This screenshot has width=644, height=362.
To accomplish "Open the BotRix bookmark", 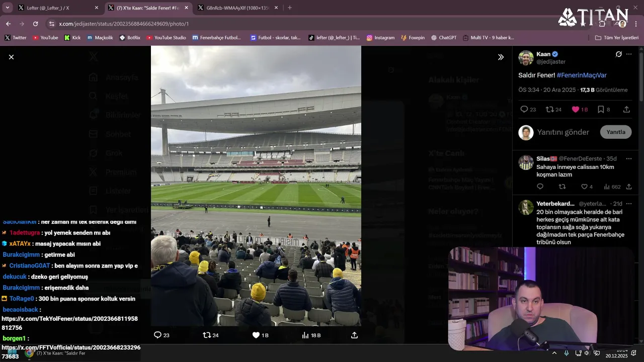I will pos(130,38).
